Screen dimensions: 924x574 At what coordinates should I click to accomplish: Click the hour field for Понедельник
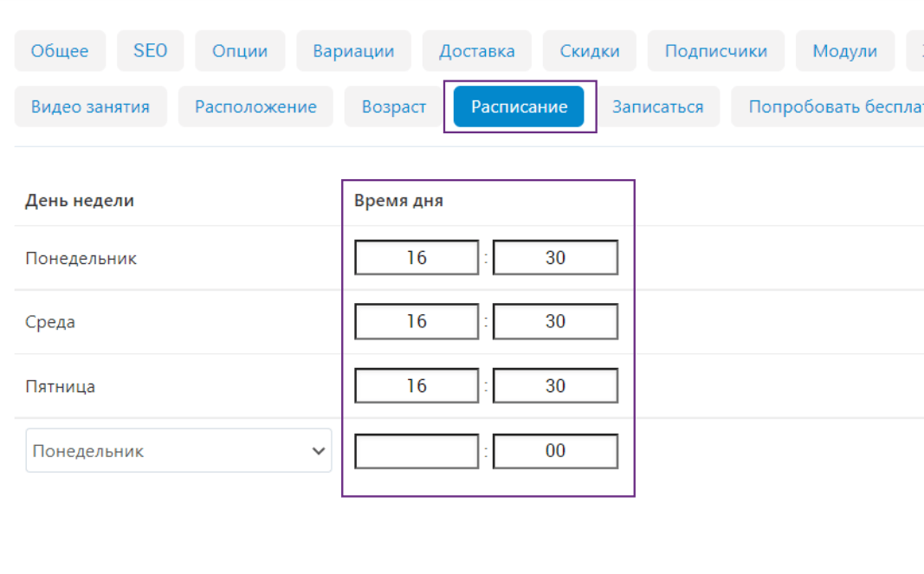(x=417, y=258)
